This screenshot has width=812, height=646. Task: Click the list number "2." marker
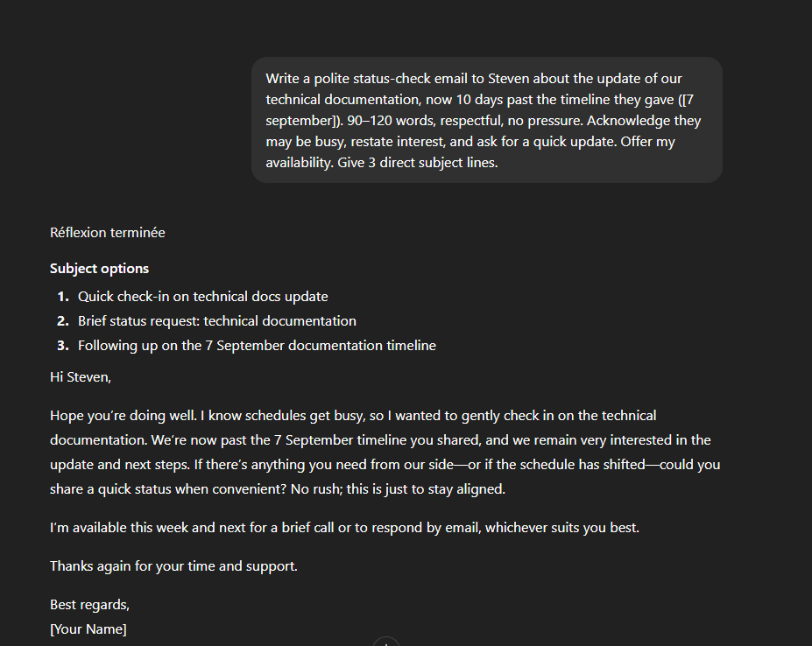pos(63,321)
